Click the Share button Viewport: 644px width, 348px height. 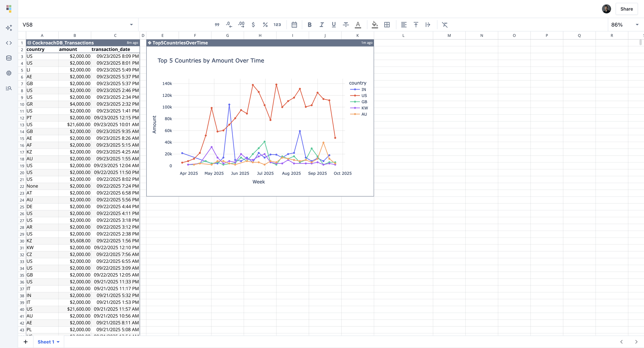tap(626, 9)
